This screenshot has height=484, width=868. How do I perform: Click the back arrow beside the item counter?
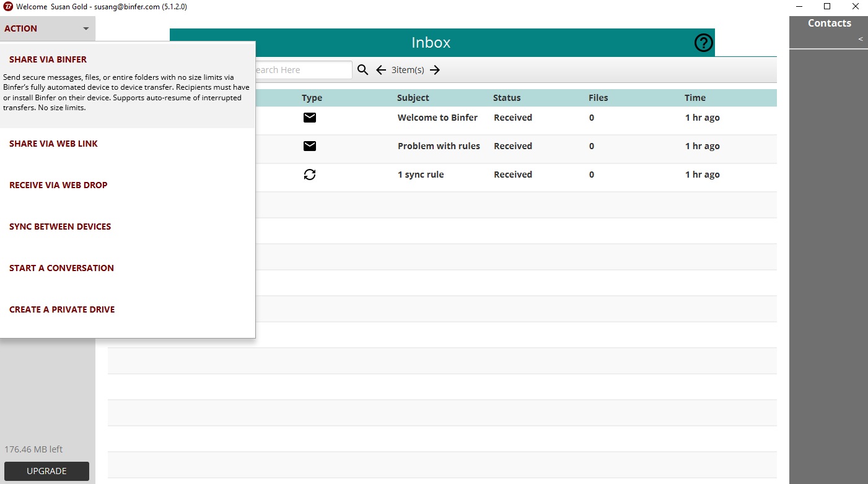pos(380,69)
